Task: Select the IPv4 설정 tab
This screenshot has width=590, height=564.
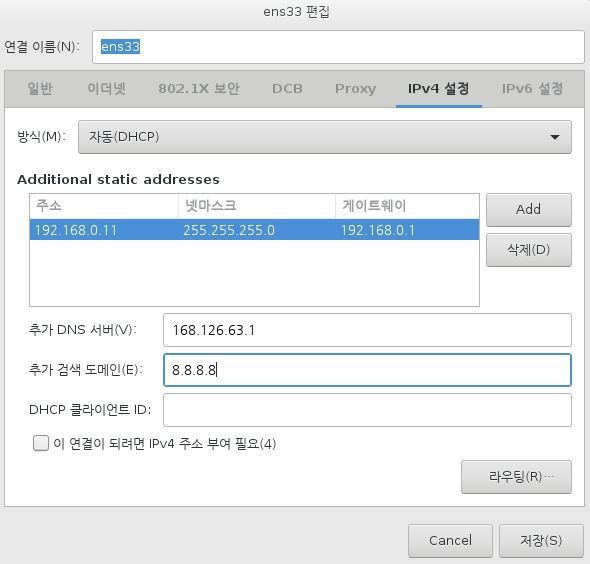Action: point(439,89)
